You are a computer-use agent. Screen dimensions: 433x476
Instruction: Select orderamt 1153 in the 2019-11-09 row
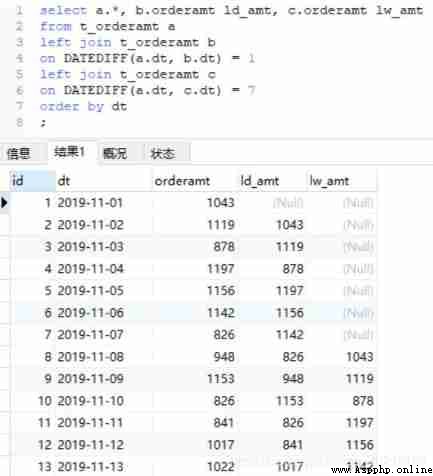point(221,379)
